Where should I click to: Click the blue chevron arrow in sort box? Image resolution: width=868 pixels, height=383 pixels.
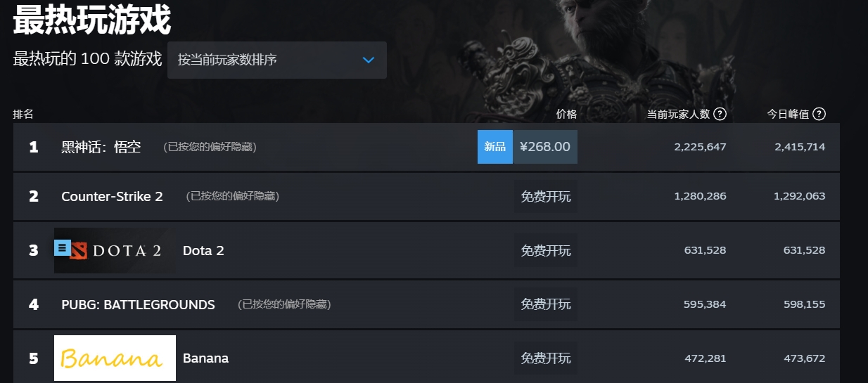coord(369,60)
